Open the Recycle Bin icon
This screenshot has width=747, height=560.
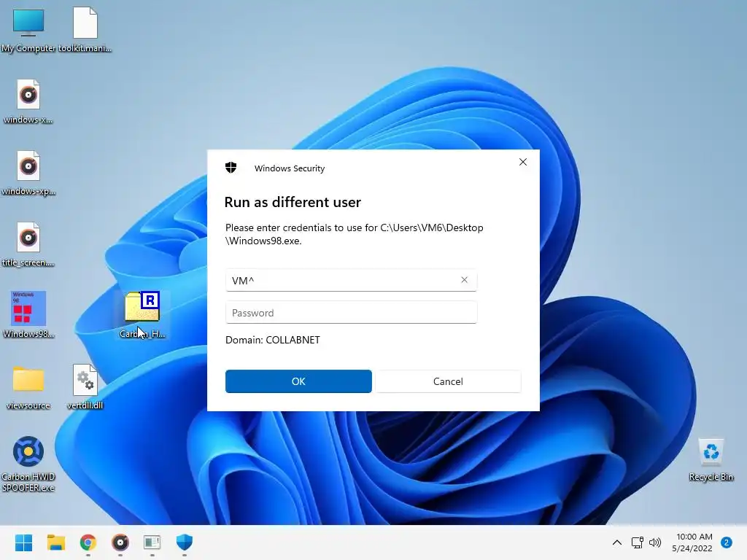pos(711,459)
